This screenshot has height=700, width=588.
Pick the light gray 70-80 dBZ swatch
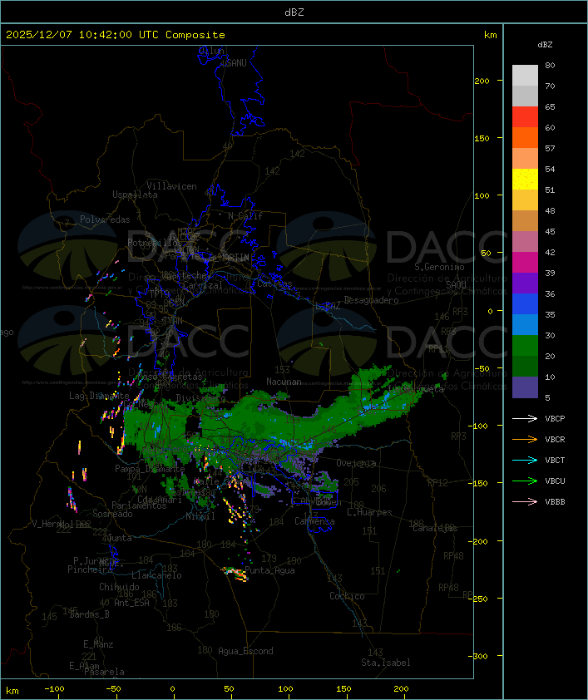coord(525,76)
